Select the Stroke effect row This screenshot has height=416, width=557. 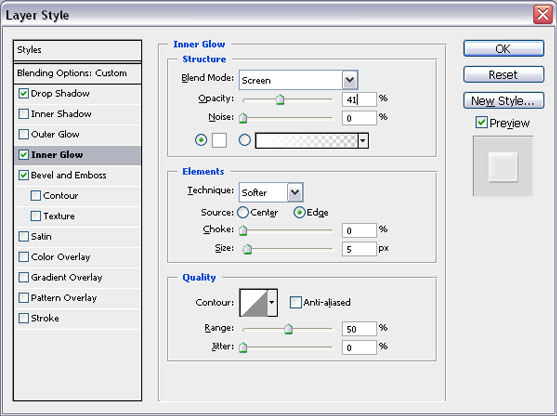[77, 318]
